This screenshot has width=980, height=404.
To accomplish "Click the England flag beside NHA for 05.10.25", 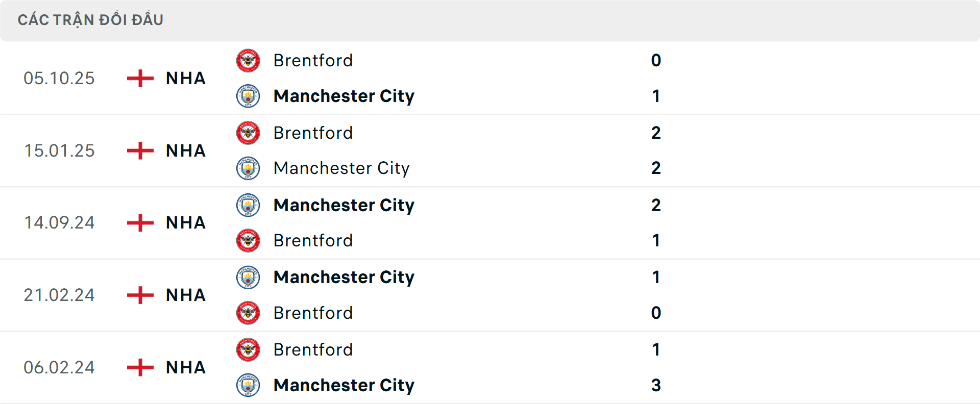I will tap(139, 78).
